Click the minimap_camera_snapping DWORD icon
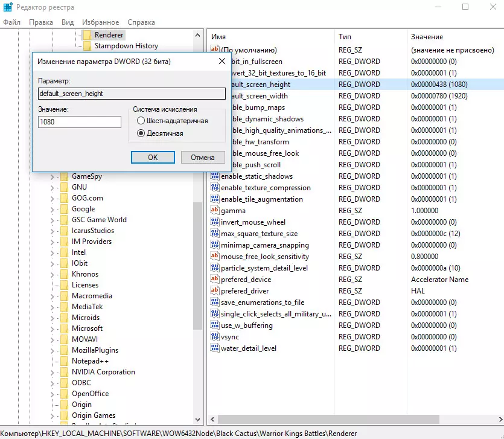Image resolution: width=504 pixels, height=439 pixels. coord(215,245)
